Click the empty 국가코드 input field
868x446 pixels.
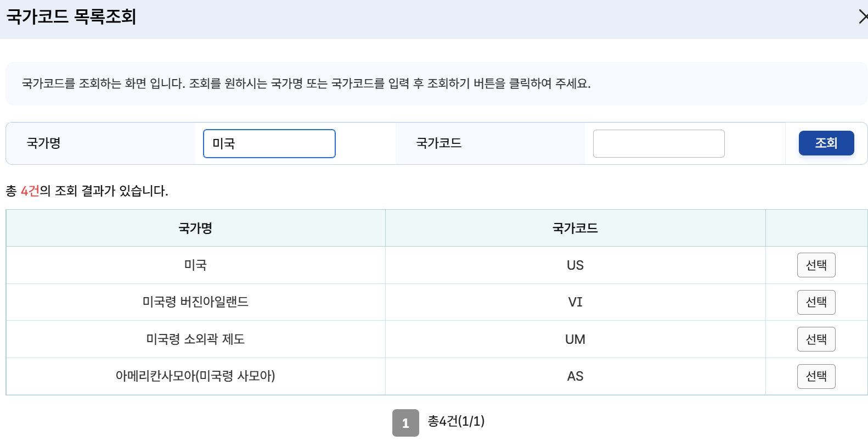pos(658,143)
